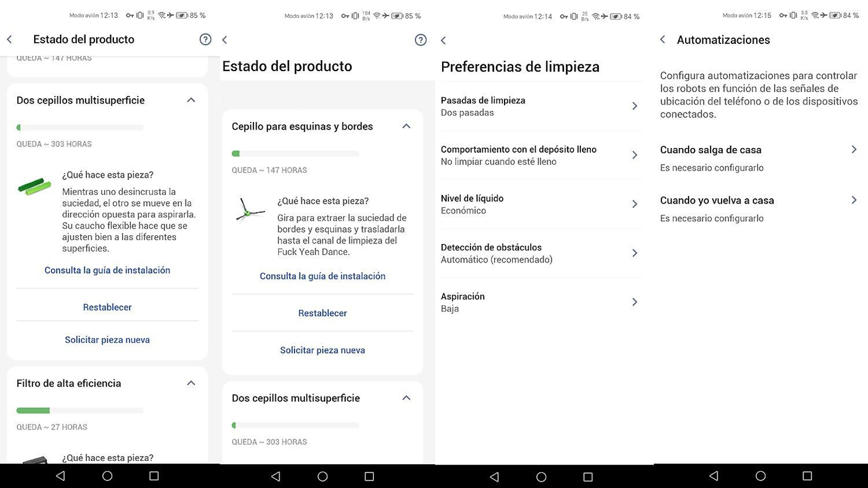
Task: Open Pasadas de limpieza settings
Action: click(x=541, y=106)
